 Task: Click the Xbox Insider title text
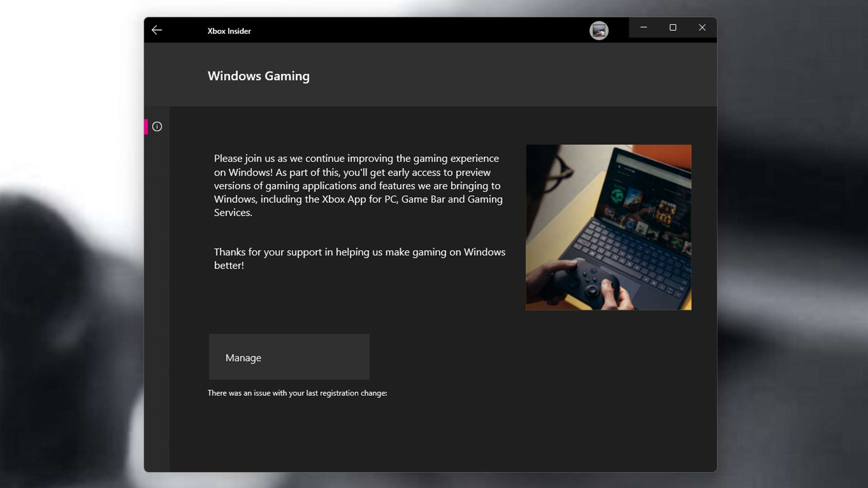229,31
